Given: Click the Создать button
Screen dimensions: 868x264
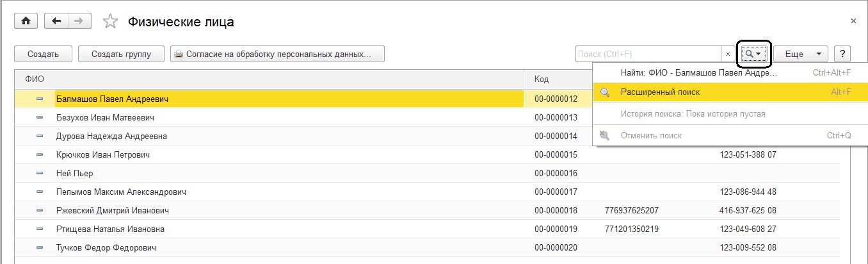Looking at the screenshot, I should (44, 54).
